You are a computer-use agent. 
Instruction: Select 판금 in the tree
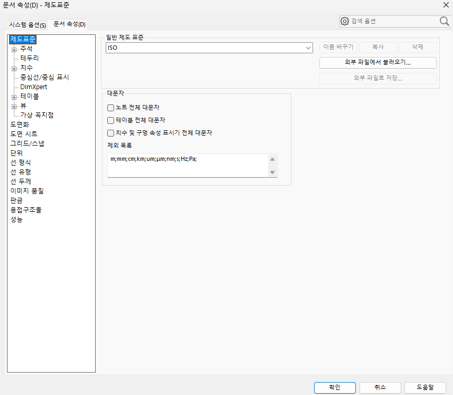click(16, 201)
